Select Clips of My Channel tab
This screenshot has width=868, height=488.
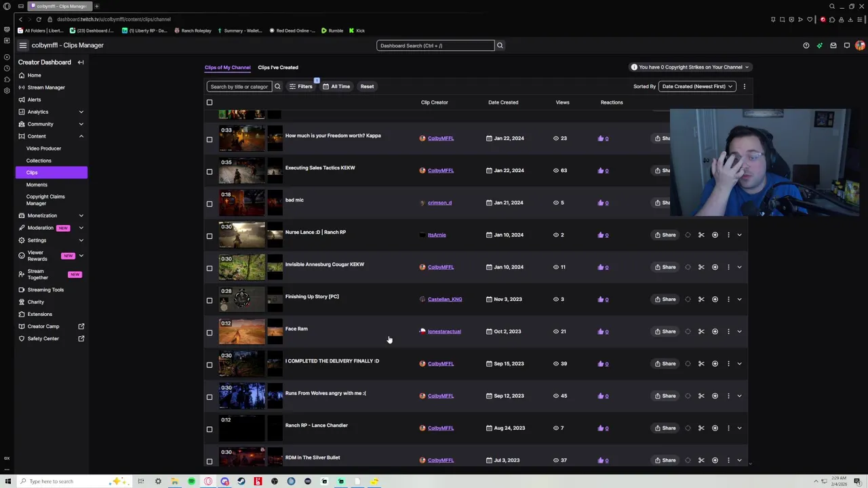[x=227, y=67]
